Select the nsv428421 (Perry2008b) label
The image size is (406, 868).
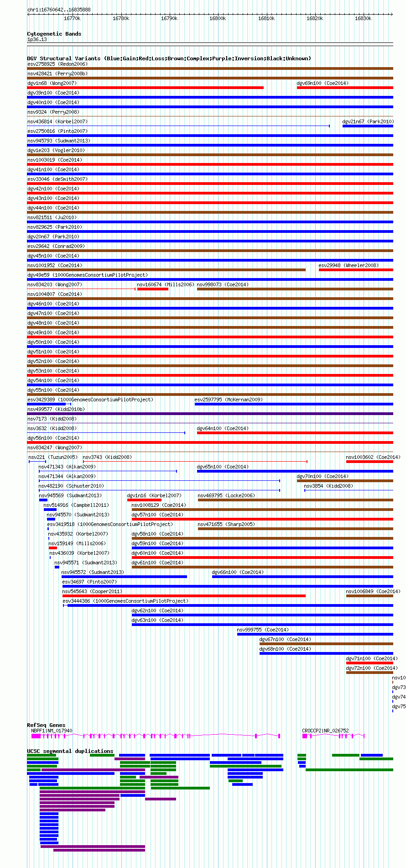57,74
